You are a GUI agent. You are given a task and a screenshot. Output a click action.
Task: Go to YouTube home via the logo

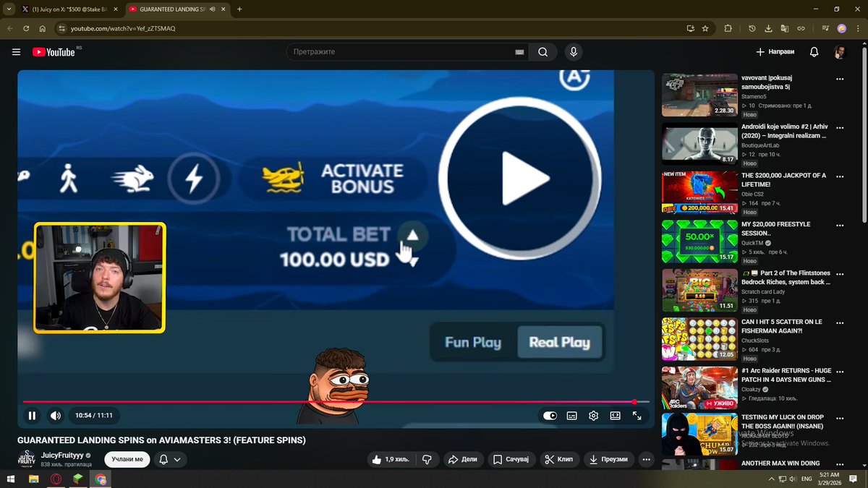point(54,52)
